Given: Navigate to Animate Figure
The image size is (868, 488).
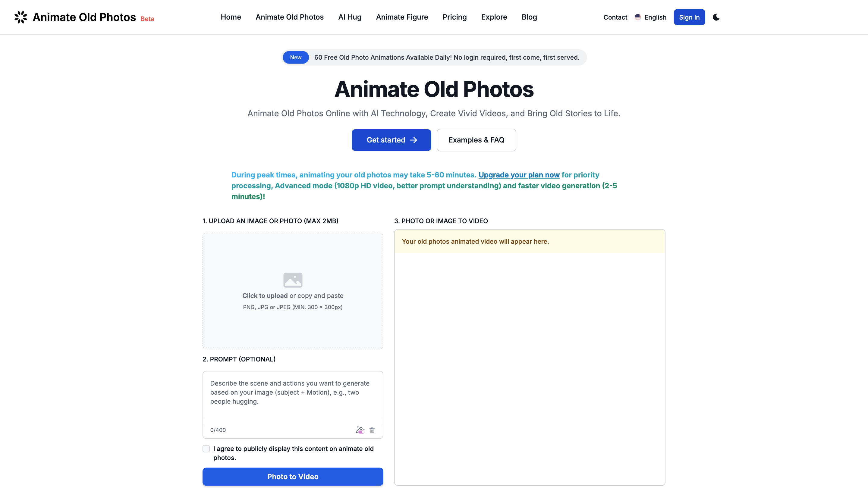Looking at the screenshot, I should click(402, 17).
